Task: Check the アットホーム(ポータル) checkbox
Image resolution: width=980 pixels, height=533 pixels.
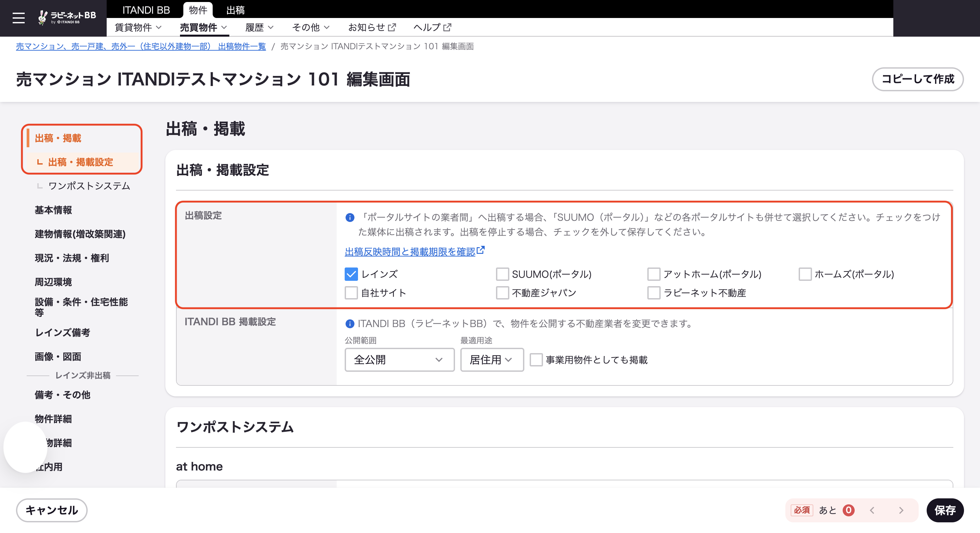Action: [x=654, y=274]
